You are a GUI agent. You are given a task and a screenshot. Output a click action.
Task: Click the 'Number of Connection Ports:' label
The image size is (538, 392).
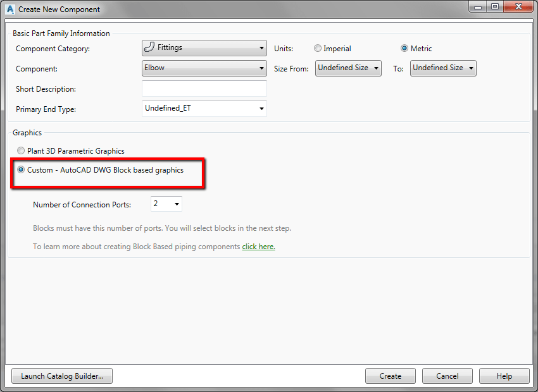coord(82,205)
